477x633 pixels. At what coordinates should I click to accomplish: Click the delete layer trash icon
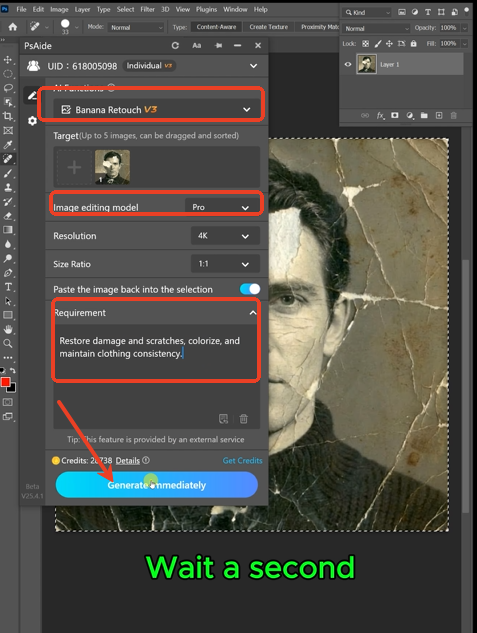454,115
